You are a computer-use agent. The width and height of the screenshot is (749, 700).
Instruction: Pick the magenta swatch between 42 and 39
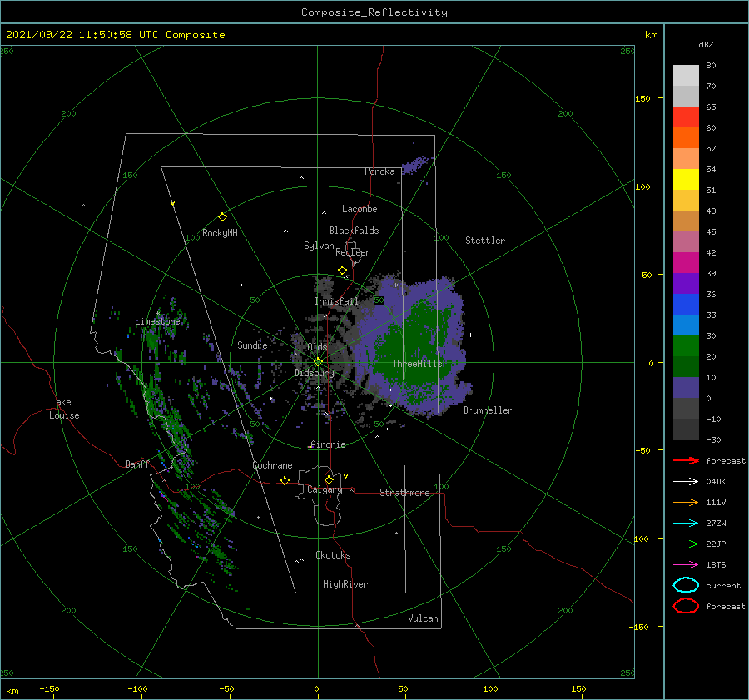click(686, 263)
